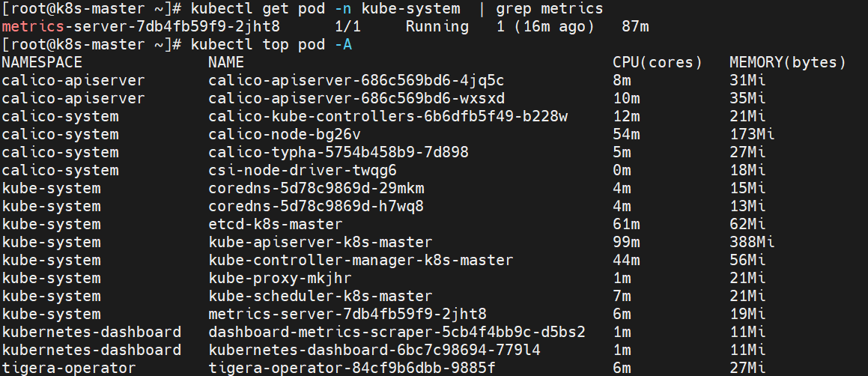The width and height of the screenshot is (868, 376).
Task: Click the 173Mi memory value
Action: (x=752, y=135)
